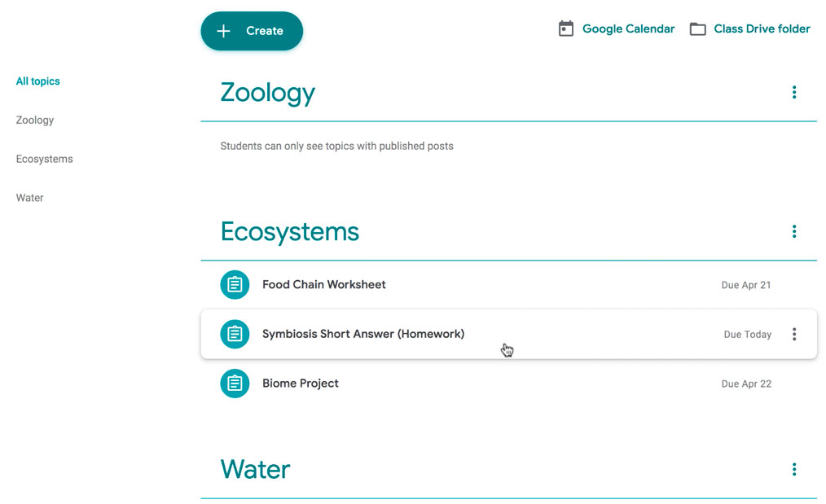Click the Google Calendar icon
The height and width of the screenshot is (504, 826).
pyautogui.click(x=566, y=29)
